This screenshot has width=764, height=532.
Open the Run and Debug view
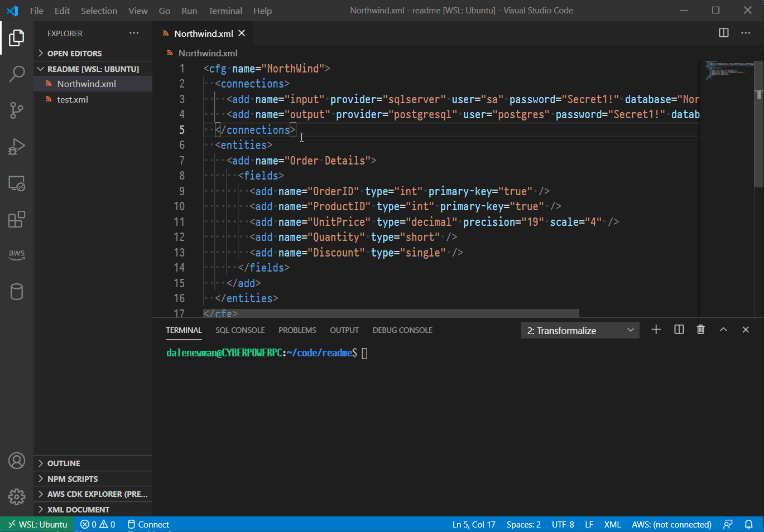17,147
